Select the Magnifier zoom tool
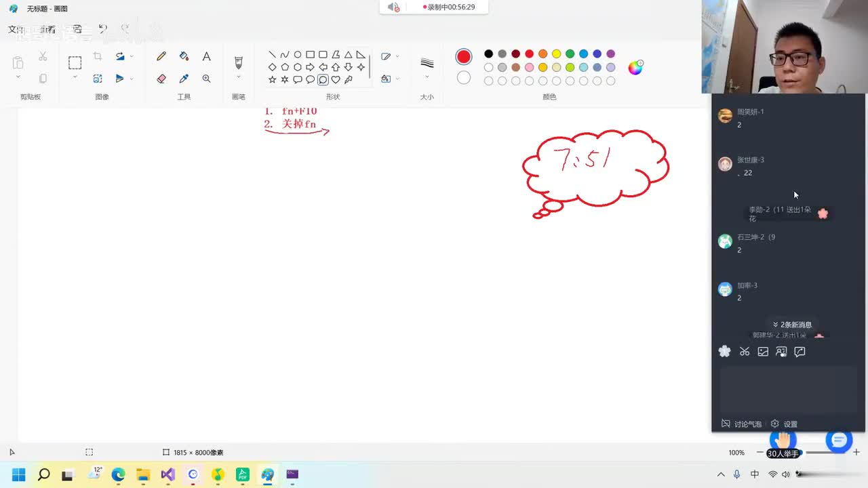Viewport: 868px width, 488px height. (206, 79)
